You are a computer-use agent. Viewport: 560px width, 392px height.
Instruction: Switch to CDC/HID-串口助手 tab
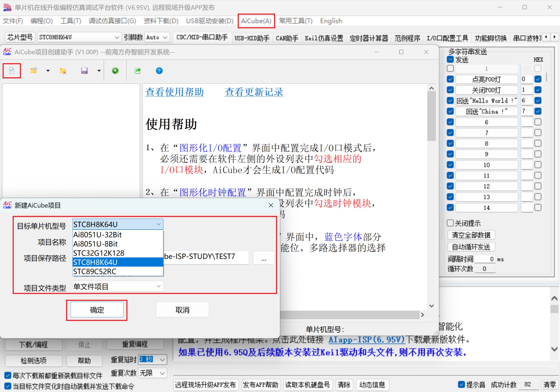(x=202, y=38)
